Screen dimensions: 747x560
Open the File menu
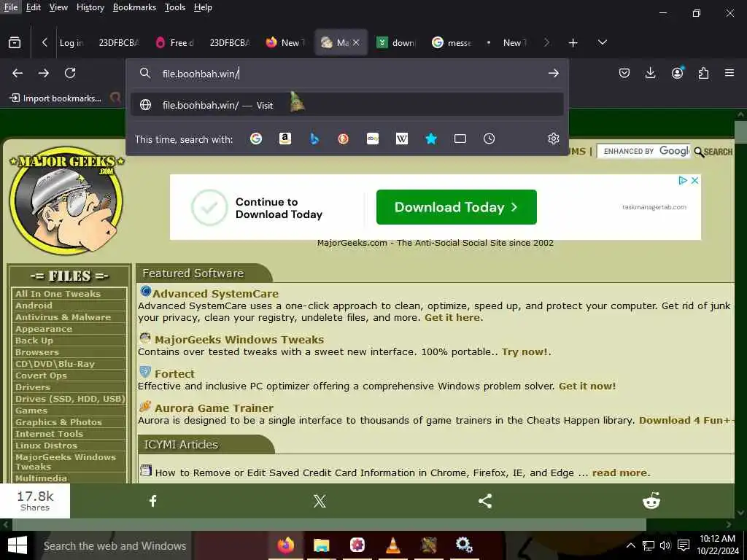pos(11,7)
